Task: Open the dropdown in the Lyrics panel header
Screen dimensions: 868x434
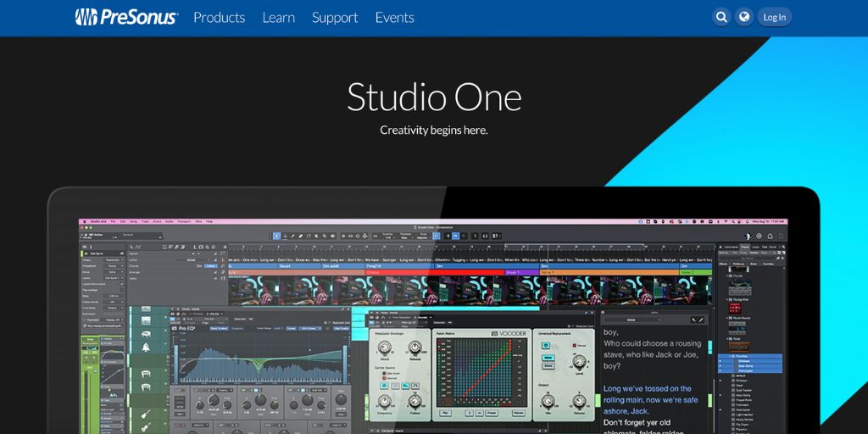Action: (x=634, y=320)
